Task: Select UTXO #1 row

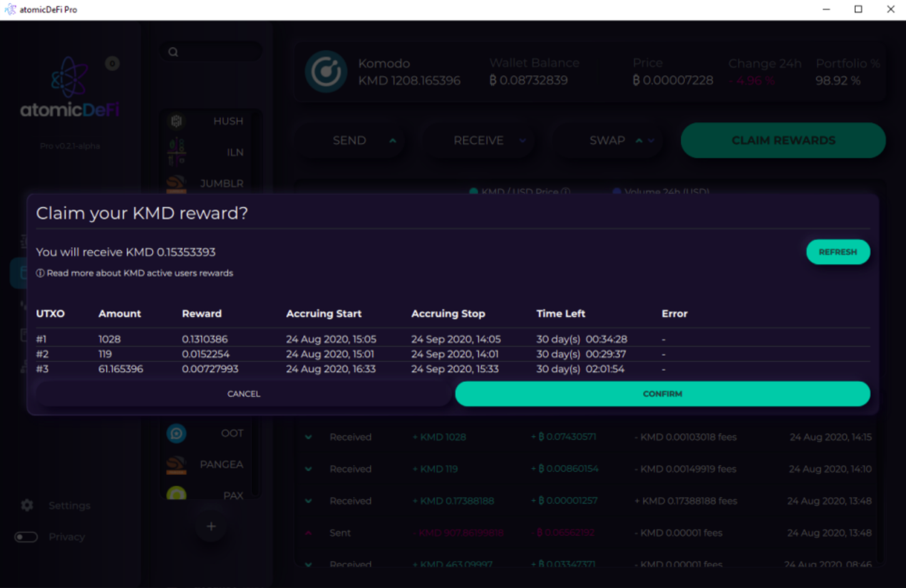Action: [x=453, y=339]
